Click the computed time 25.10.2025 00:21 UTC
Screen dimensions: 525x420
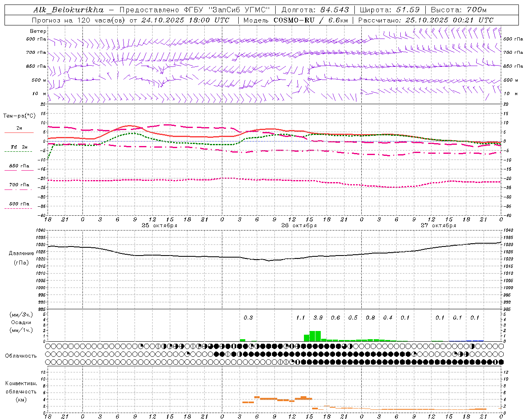click(x=450, y=20)
